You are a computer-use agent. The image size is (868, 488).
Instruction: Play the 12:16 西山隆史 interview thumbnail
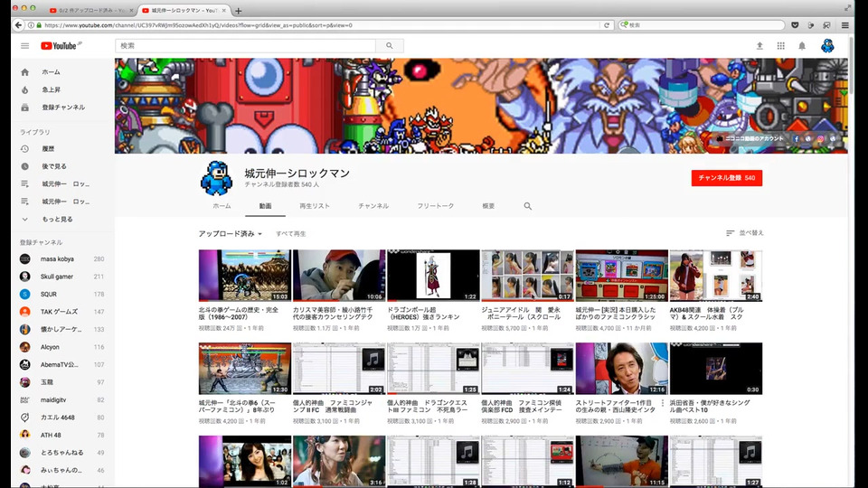tap(622, 369)
